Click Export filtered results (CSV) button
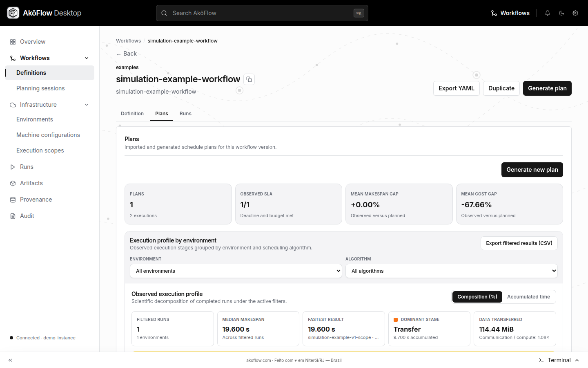588x368 pixels. pyautogui.click(x=519, y=243)
